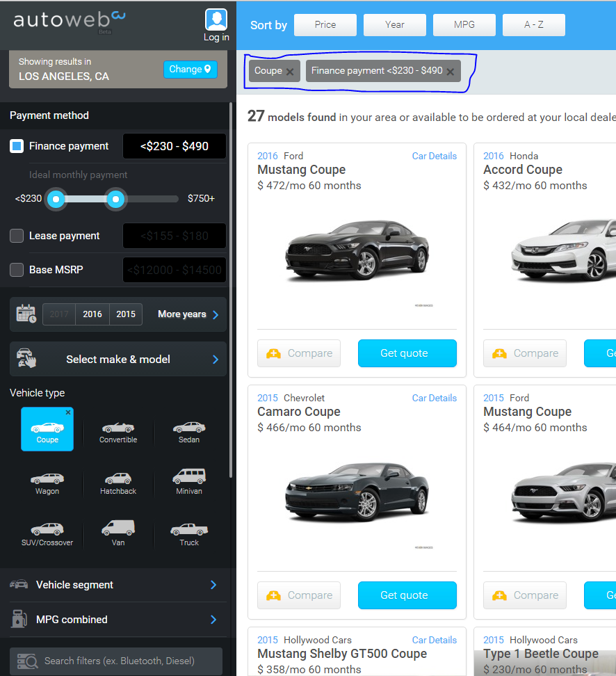Click the MPG combined fuel pump icon
This screenshot has width=616, height=676.
coord(19,619)
